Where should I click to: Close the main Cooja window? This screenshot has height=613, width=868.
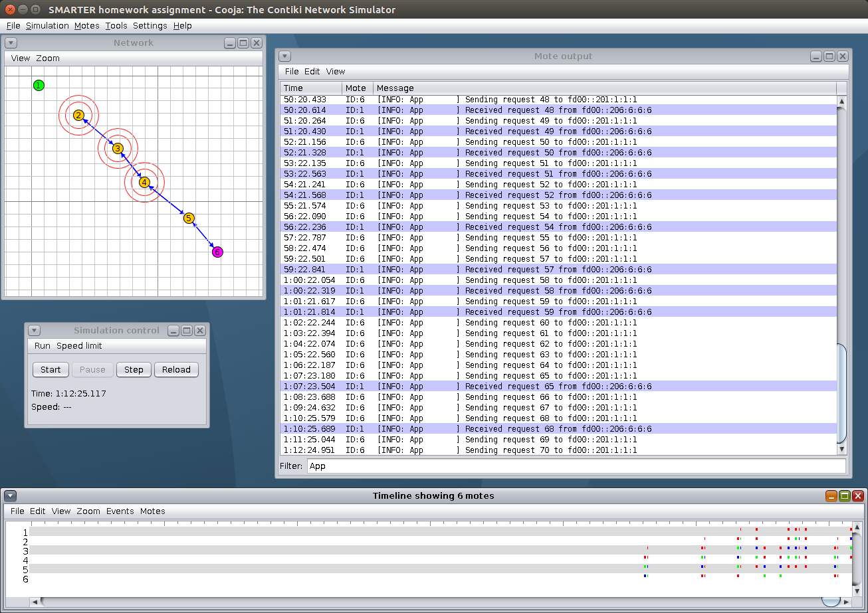[x=11, y=9]
